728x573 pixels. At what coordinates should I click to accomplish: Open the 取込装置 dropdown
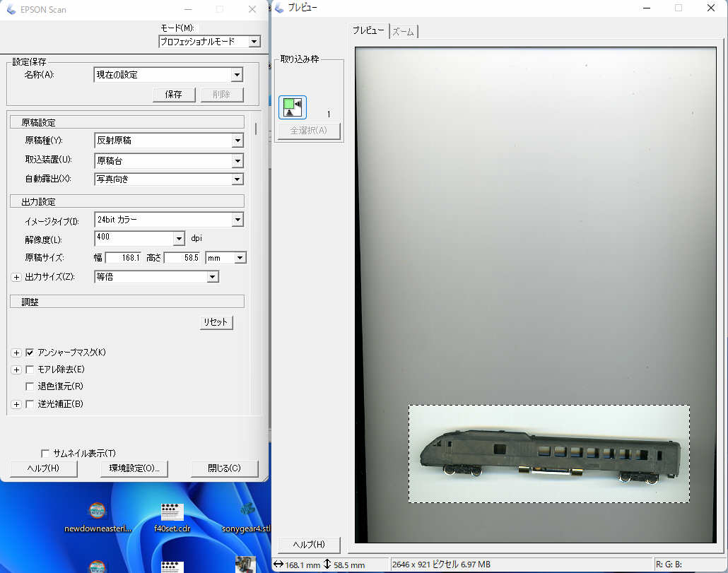coord(237,161)
